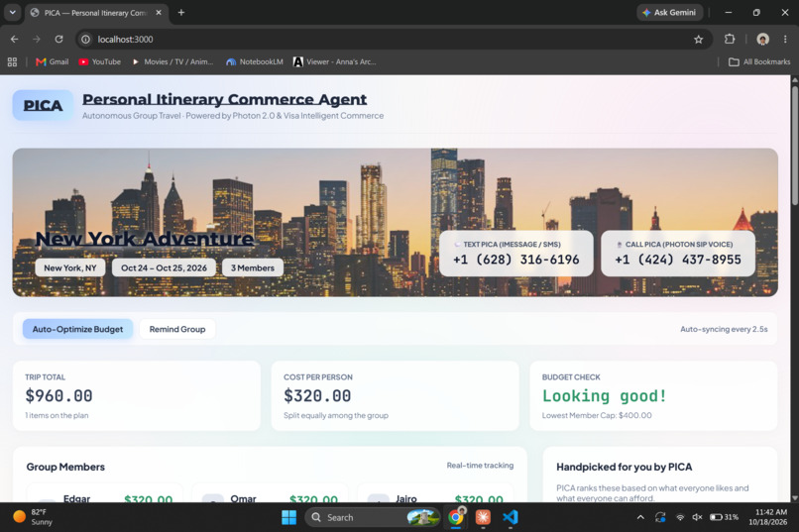Click the Lowest Member Cap: $400.00 text
Viewport: 799px width, 532px height.
click(597, 415)
